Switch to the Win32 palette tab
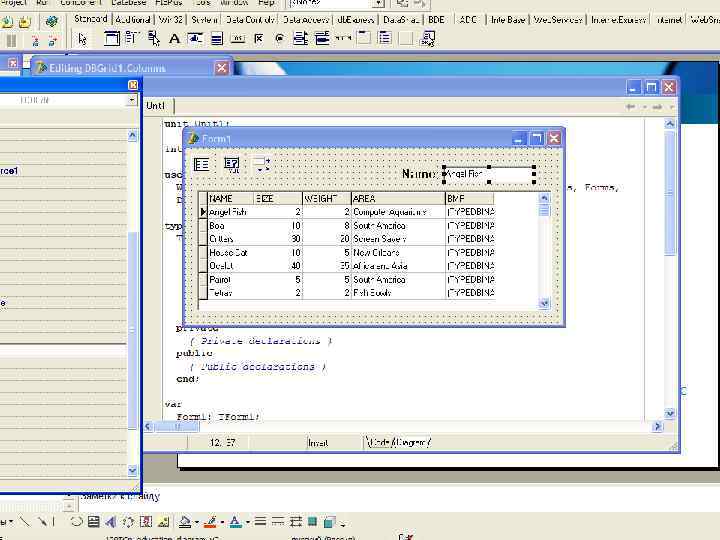 [x=171, y=20]
